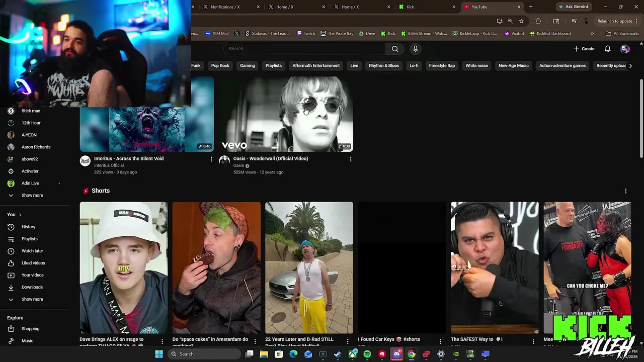Open the You section chevron
The image size is (644, 362).
(20, 215)
